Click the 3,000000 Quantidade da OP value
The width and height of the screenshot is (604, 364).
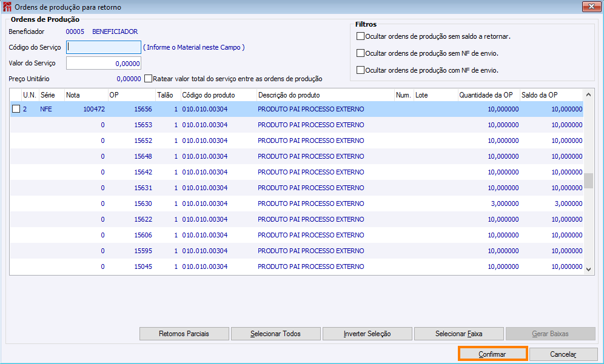[505, 204]
